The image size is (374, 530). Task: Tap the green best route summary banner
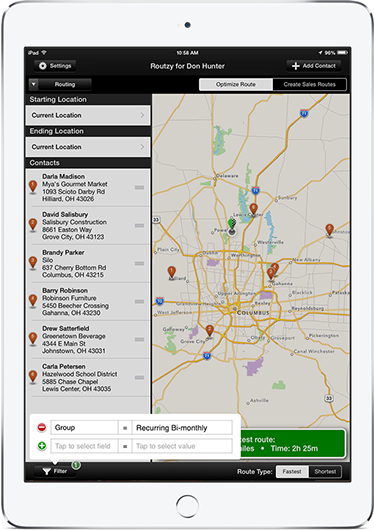[x=293, y=444]
